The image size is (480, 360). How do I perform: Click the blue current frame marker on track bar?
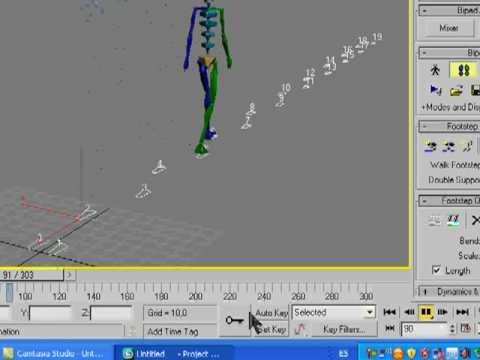[9, 292]
